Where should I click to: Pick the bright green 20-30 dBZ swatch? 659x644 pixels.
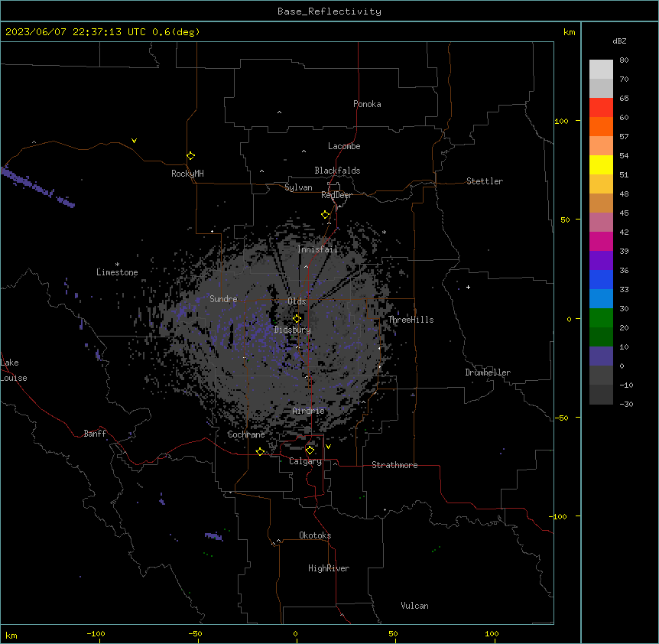coord(601,318)
